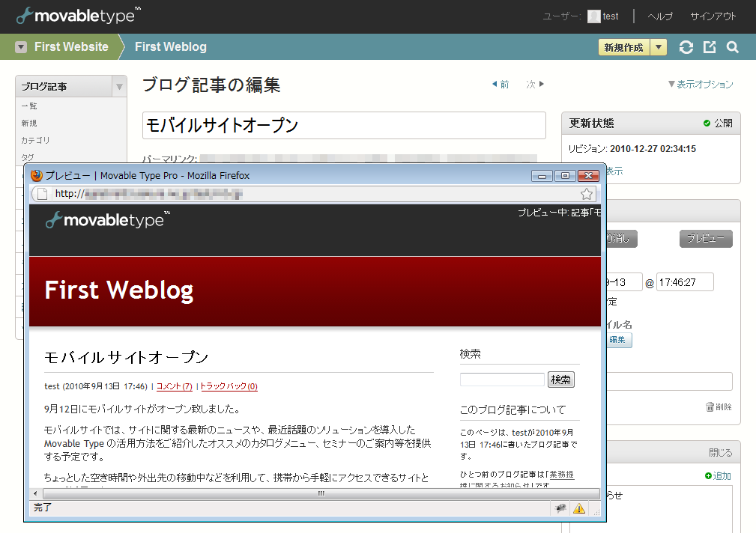
Task: Expand 表示オプション display options
Action: tap(700, 85)
